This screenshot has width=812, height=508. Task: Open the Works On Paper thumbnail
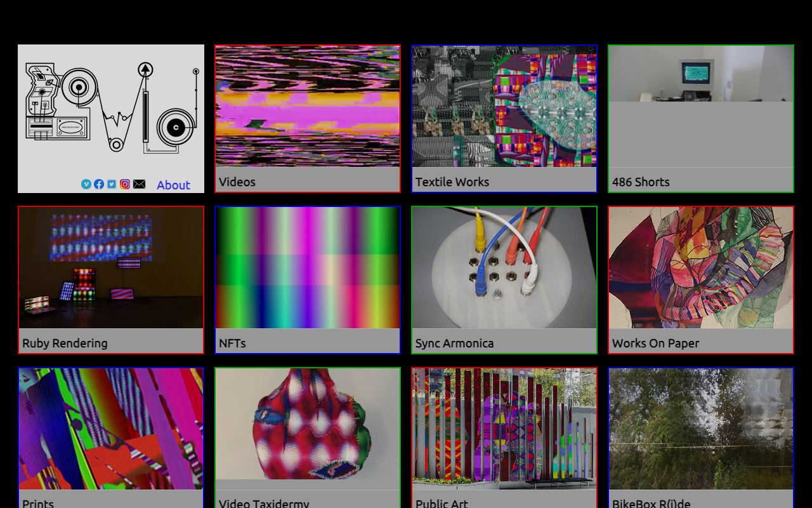(x=701, y=267)
